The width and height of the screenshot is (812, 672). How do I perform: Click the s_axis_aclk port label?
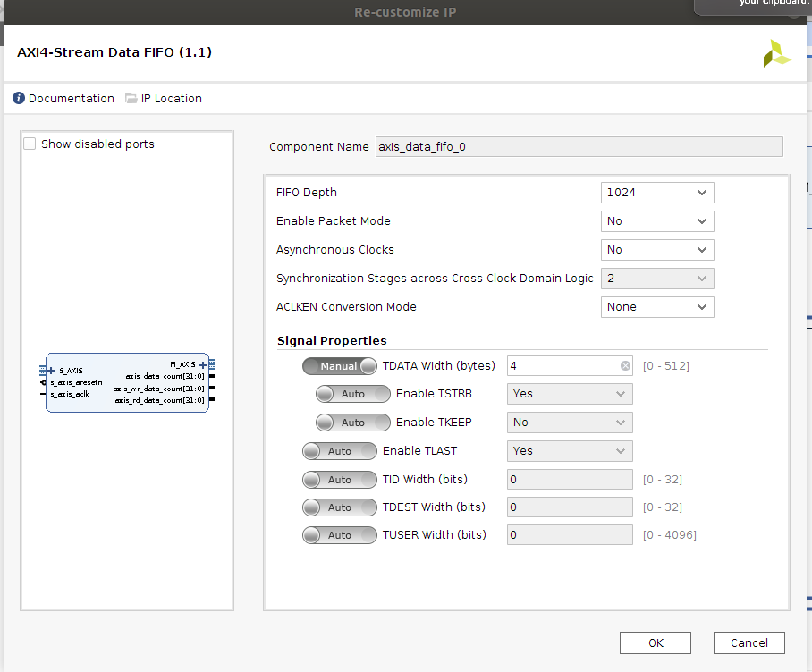click(x=70, y=394)
